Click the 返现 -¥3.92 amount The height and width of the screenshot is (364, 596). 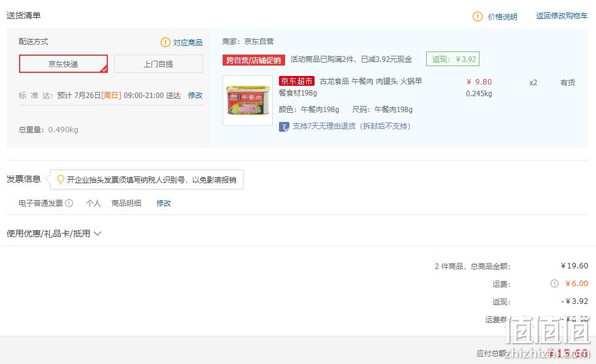coord(575,301)
